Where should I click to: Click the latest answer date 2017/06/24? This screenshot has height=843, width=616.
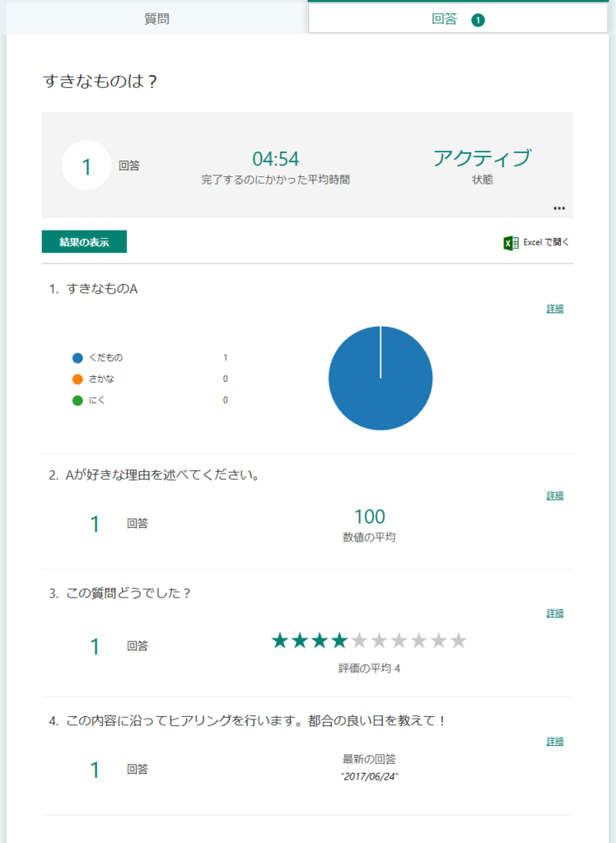pos(369,777)
